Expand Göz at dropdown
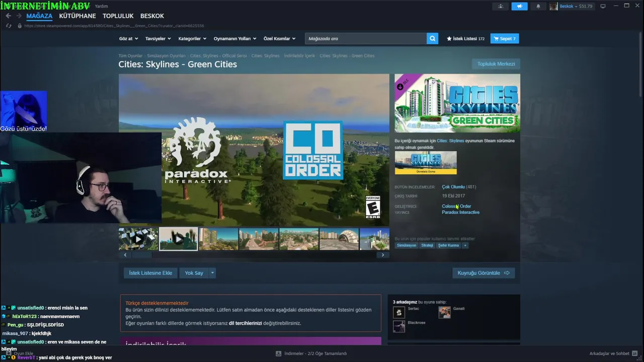The image size is (644, 362). coord(128,39)
